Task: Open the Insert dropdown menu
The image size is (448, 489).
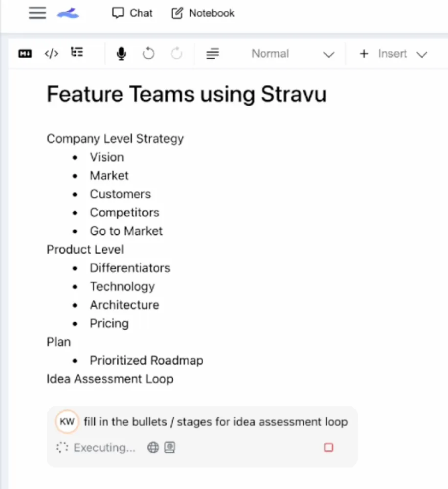Action: coord(393,54)
